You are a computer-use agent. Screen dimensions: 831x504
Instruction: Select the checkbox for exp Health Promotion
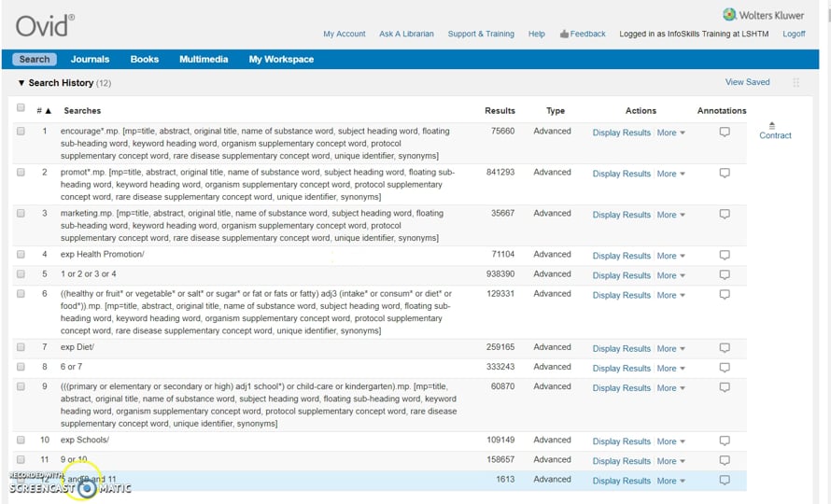coord(21,254)
